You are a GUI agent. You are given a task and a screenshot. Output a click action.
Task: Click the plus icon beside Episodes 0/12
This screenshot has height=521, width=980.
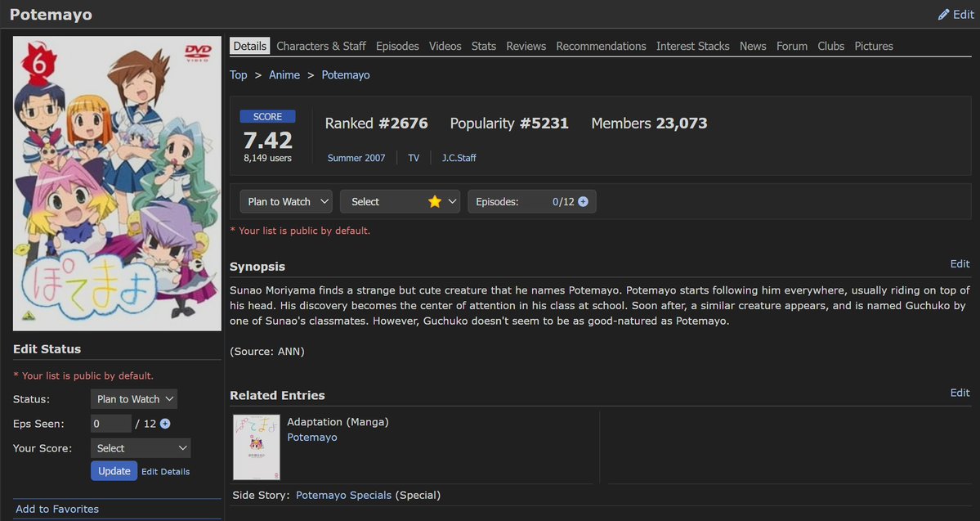click(583, 201)
